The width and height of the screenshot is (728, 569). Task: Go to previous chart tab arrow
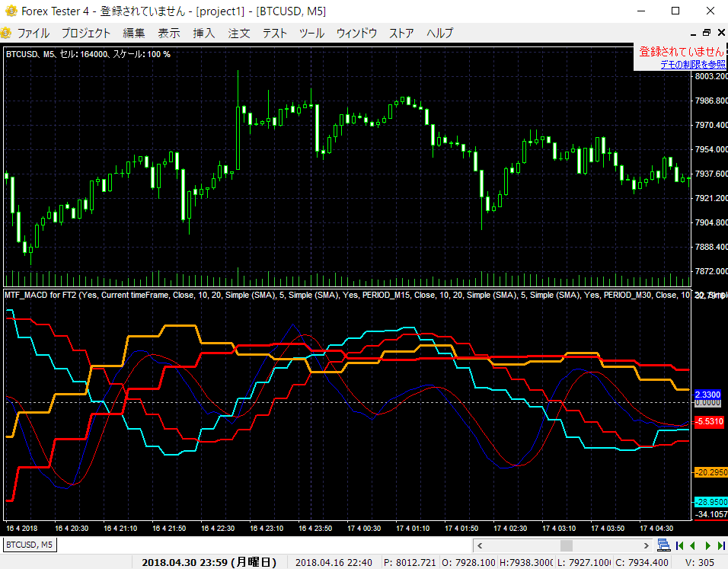693,545
